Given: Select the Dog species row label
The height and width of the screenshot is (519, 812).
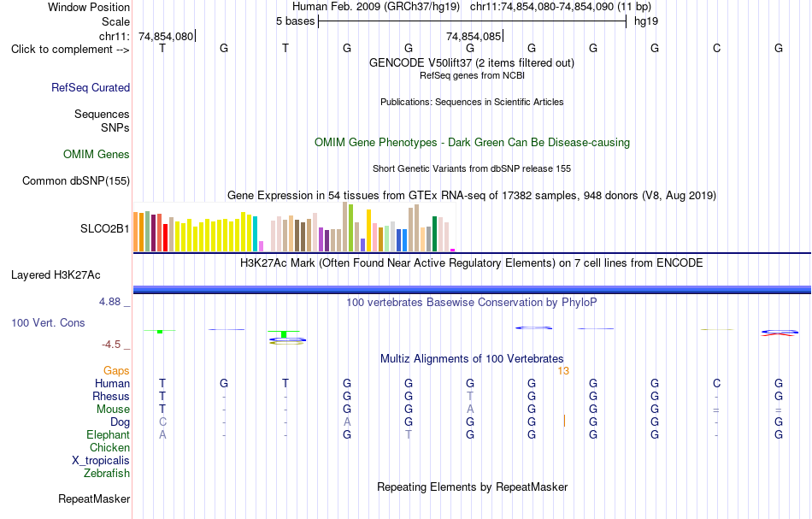Looking at the screenshot, I should coord(121,422).
